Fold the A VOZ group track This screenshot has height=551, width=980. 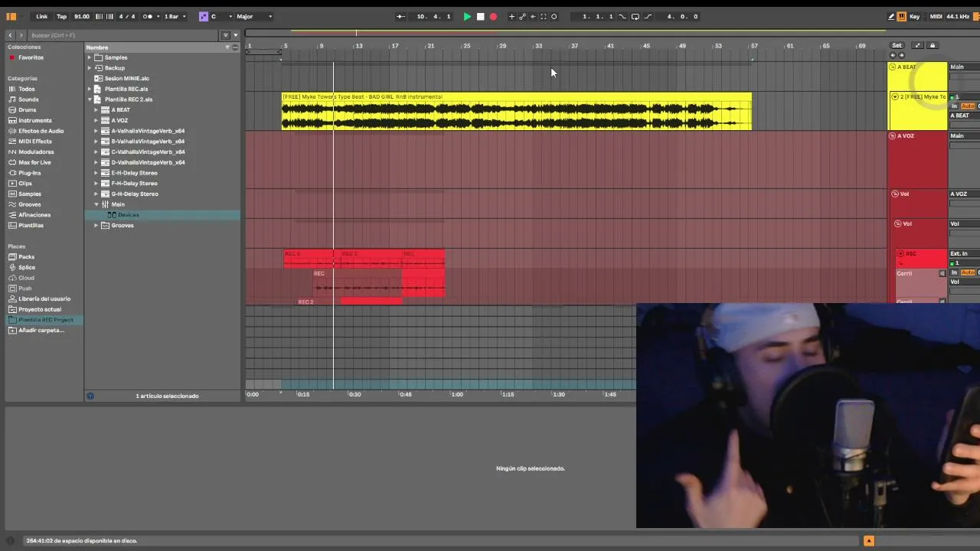coord(892,136)
